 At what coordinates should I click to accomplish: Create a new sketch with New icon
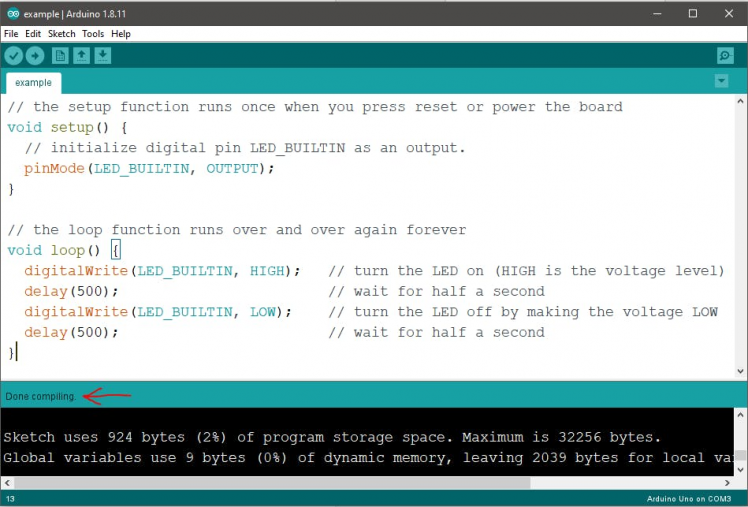click(60, 56)
